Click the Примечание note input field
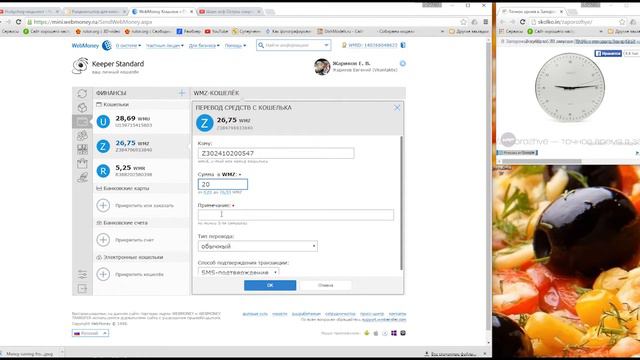The height and width of the screenshot is (360, 640). 296,215
